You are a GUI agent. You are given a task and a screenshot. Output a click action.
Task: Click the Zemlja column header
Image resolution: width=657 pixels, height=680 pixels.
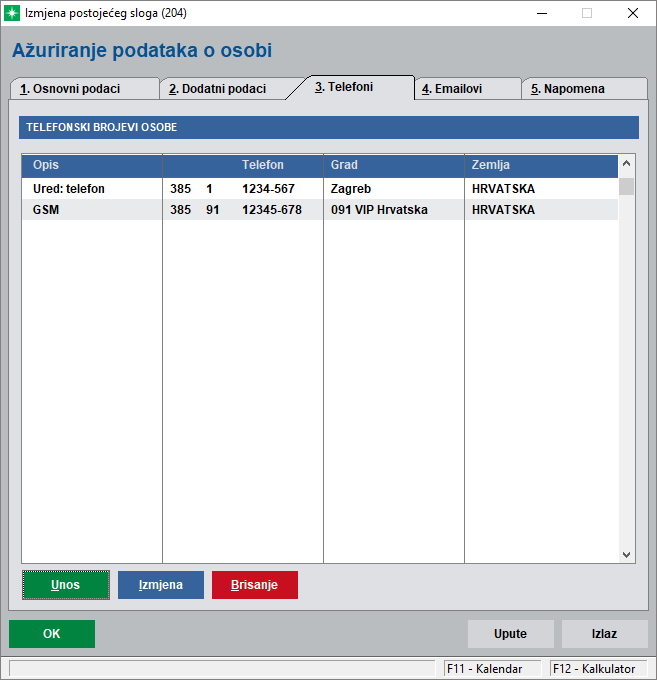541,165
